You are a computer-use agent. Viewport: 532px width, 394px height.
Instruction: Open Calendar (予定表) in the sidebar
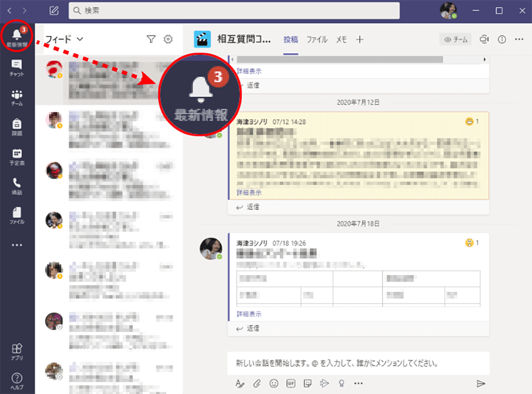pyautogui.click(x=17, y=157)
